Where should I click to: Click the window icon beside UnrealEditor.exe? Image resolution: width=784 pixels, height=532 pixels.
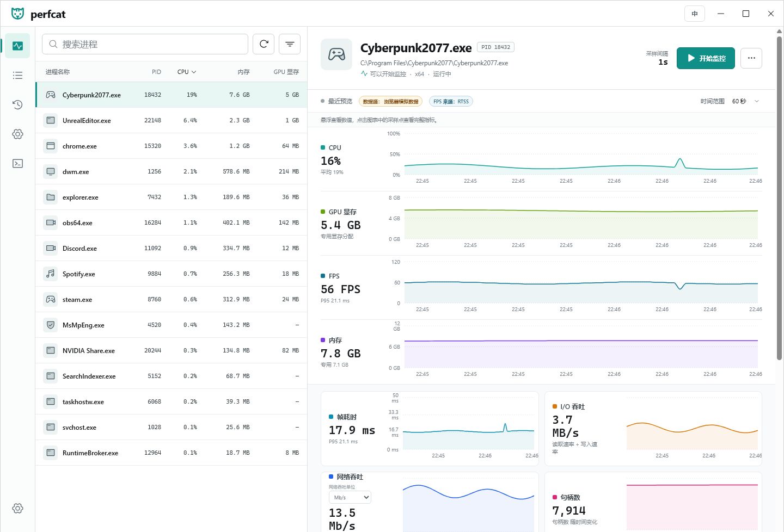coord(51,120)
